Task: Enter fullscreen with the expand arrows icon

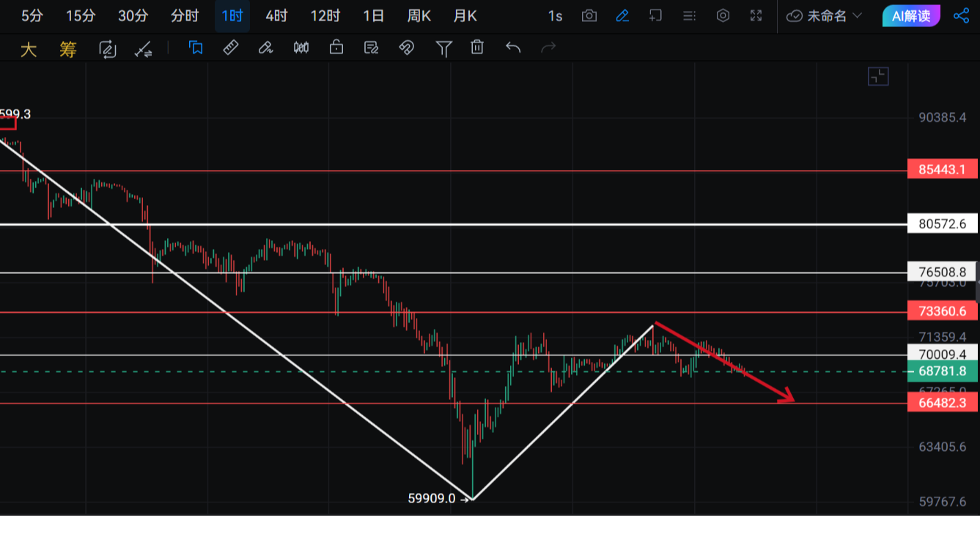Action: coord(756,16)
